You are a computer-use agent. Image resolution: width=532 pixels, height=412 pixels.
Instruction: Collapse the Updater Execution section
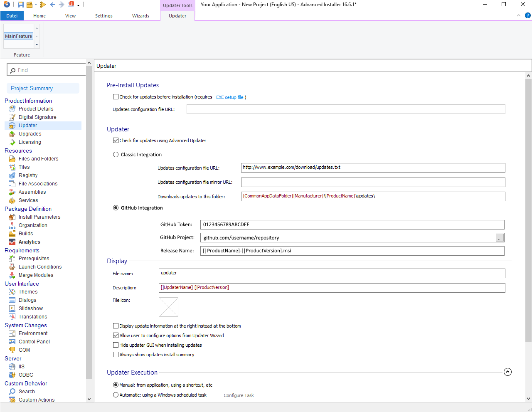point(507,372)
